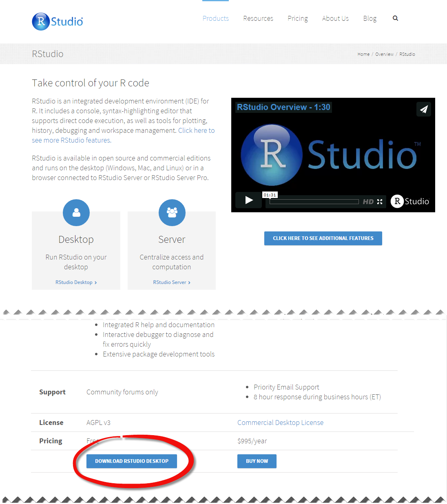This screenshot has height=504, width=447.
Task: Click 'Extensive package development tools' bullet
Action: [x=159, y=354]
